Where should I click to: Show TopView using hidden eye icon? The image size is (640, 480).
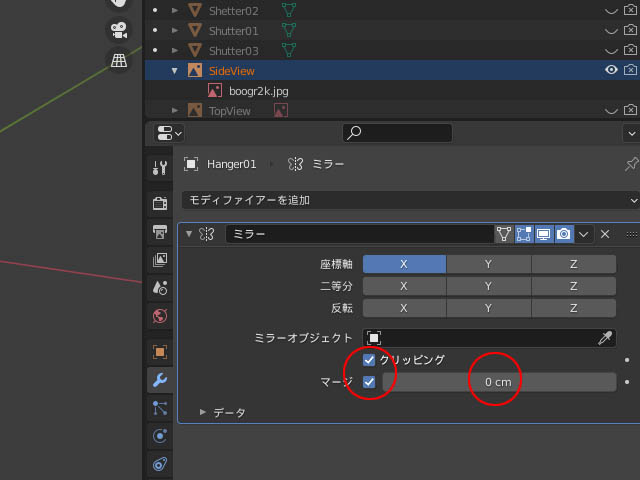click(x=611, y=111)
